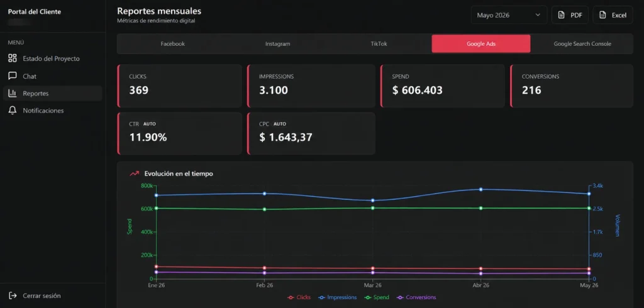Click the red trend arrow icon
Image resolution: width=644 pixels, height=308 pixels.
click(x=135, y=173)
